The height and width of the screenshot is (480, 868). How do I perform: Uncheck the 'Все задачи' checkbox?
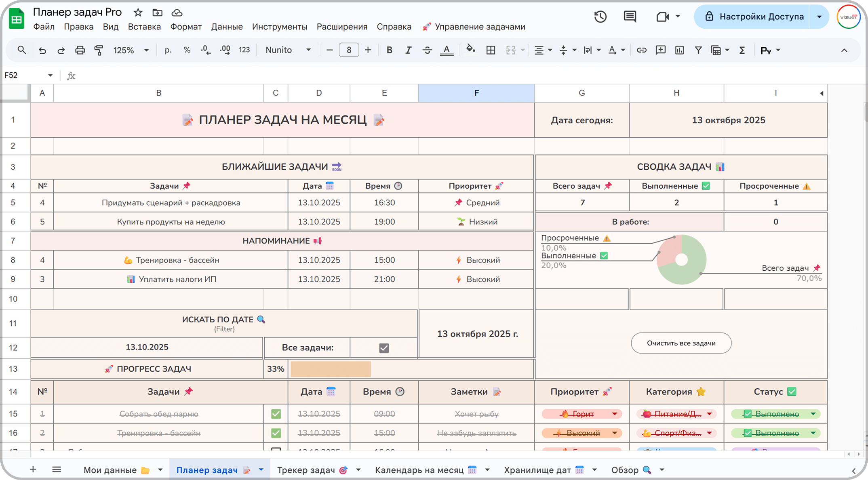point(384,348)
